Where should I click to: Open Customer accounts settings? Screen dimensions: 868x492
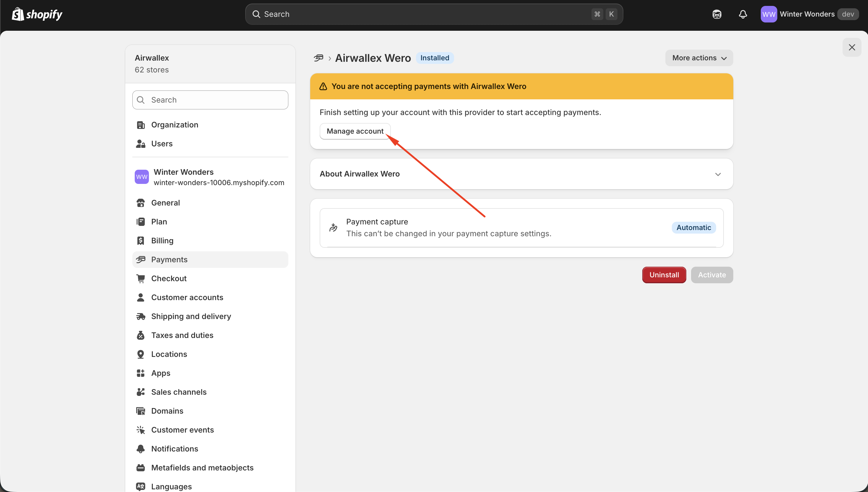(x=210, y=297)
